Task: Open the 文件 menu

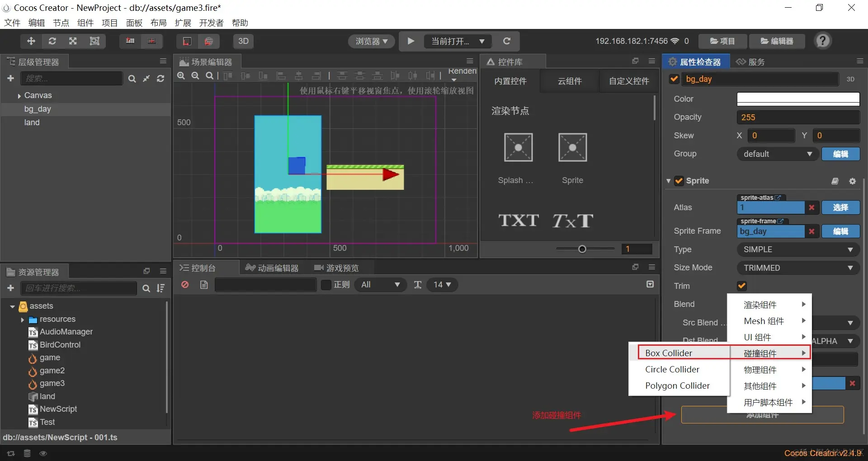Action: pyautogui.click(x=12, y=23)
